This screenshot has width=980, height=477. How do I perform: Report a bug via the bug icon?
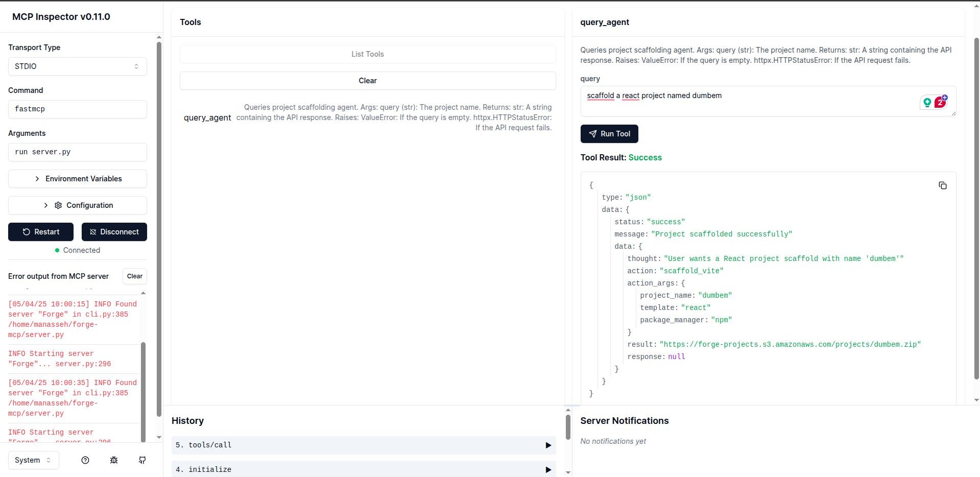tap(113, 460)
